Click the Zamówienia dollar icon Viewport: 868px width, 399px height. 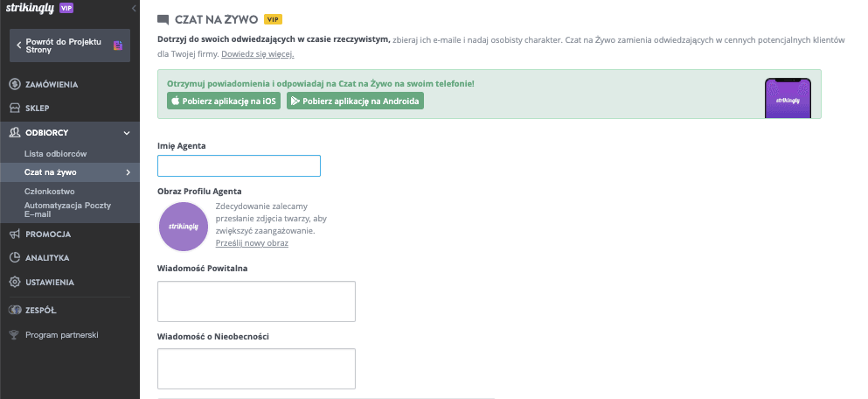15,84
